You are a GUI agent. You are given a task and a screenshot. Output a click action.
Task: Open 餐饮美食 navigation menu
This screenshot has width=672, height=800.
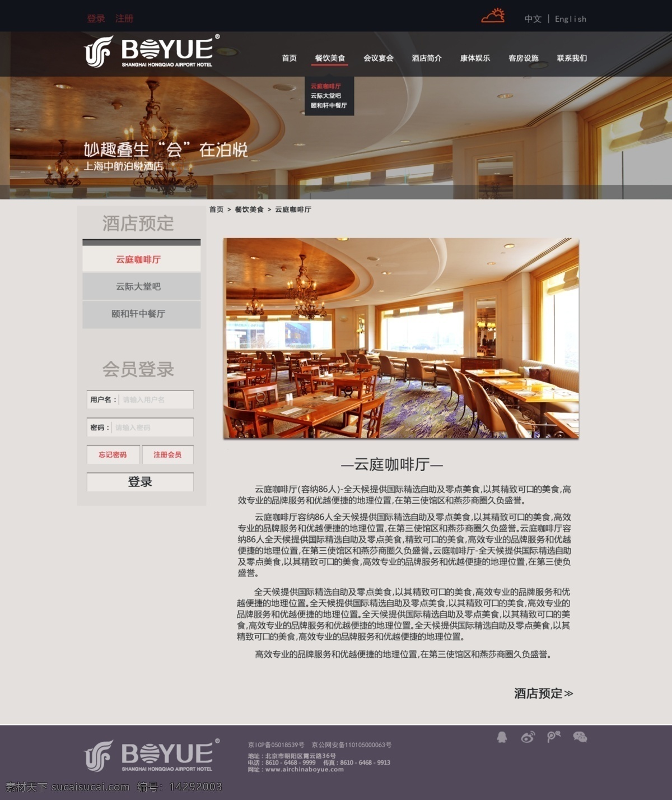[330, 58]
